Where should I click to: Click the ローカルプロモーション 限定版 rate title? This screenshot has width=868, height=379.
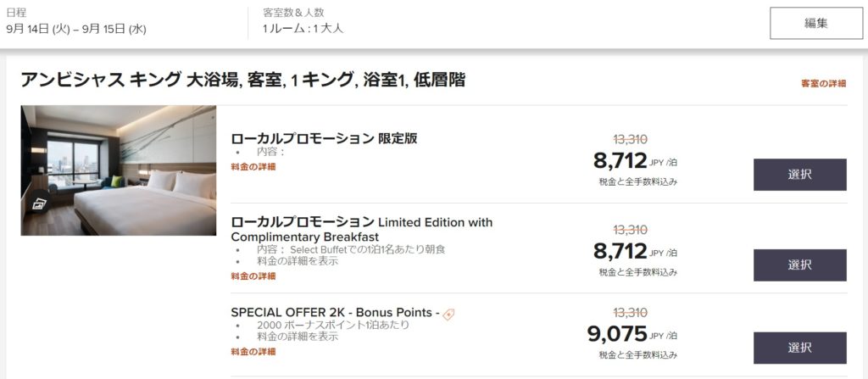point(324,138)
